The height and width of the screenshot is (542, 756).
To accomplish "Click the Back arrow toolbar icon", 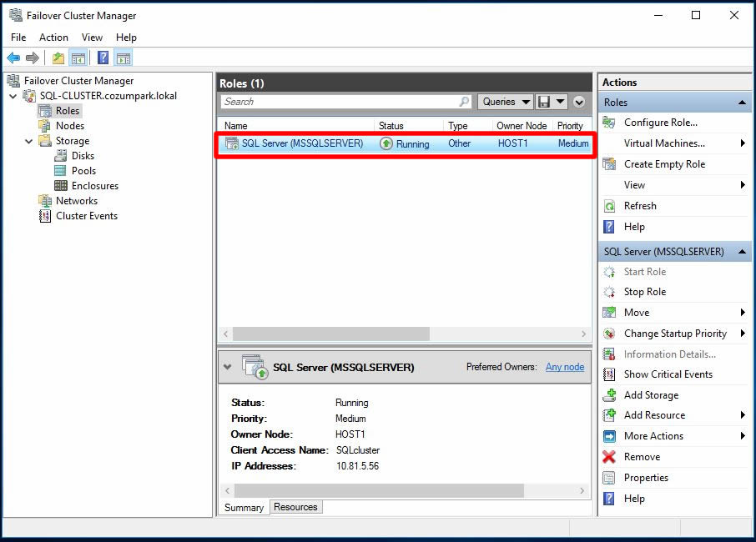I will tap(13, 58).
